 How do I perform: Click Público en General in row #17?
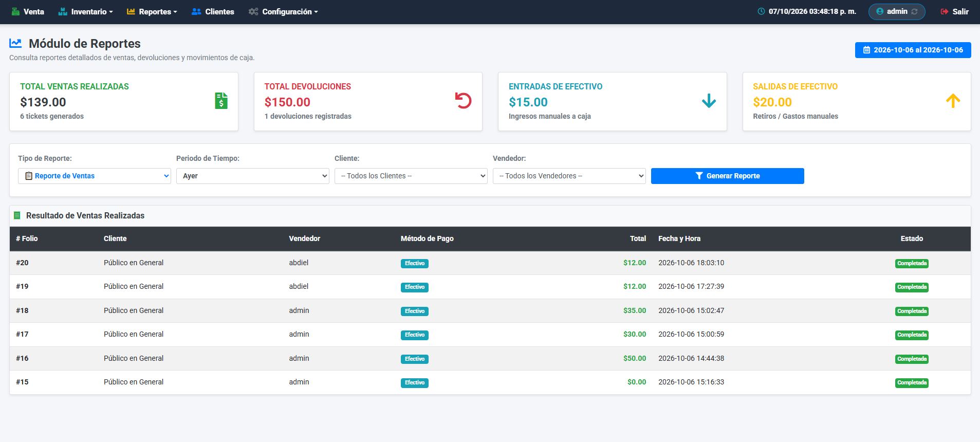134,334
